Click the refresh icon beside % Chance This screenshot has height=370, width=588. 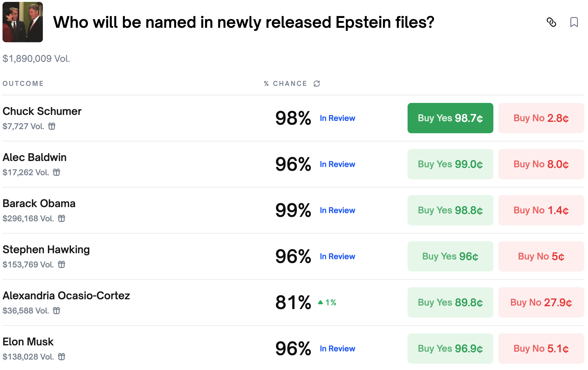[317, 84]
